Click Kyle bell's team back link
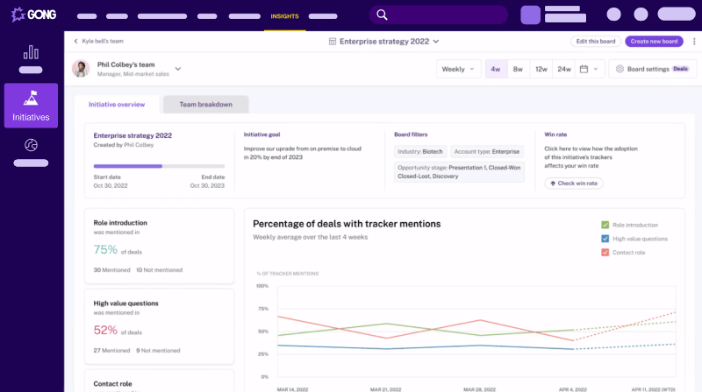This screenshot has height=392, width=702. point(103,41)
